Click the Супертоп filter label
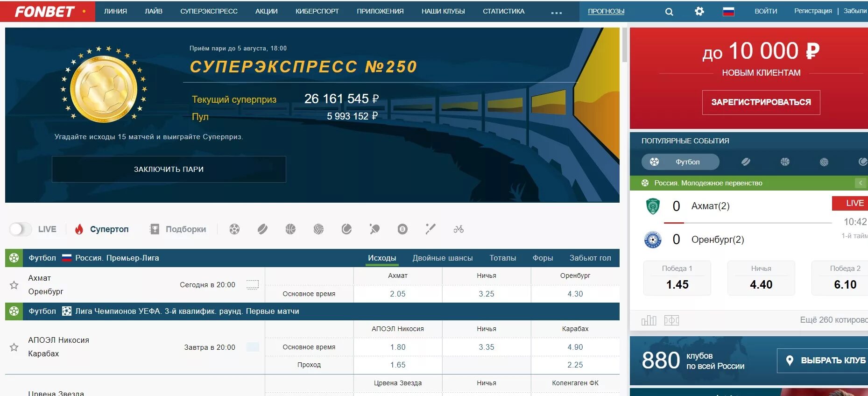Image resolution: width=868 pixels, height=396 pixels. pos(109,229)
